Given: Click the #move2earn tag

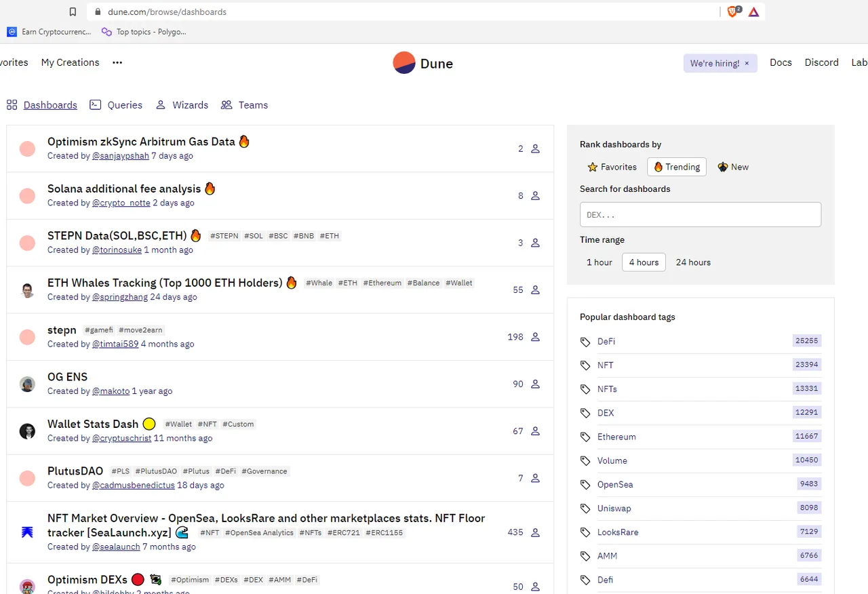Looking at the screenshot, I should point(141,330).
